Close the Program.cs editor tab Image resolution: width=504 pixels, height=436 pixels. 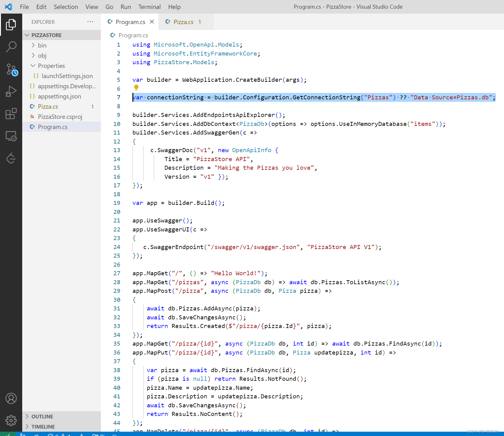[x=152, y=22]
